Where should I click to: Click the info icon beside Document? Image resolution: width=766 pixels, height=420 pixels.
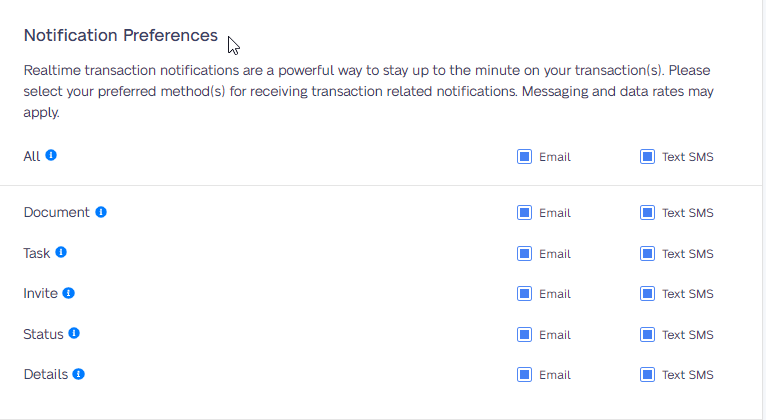pos(101,212)
